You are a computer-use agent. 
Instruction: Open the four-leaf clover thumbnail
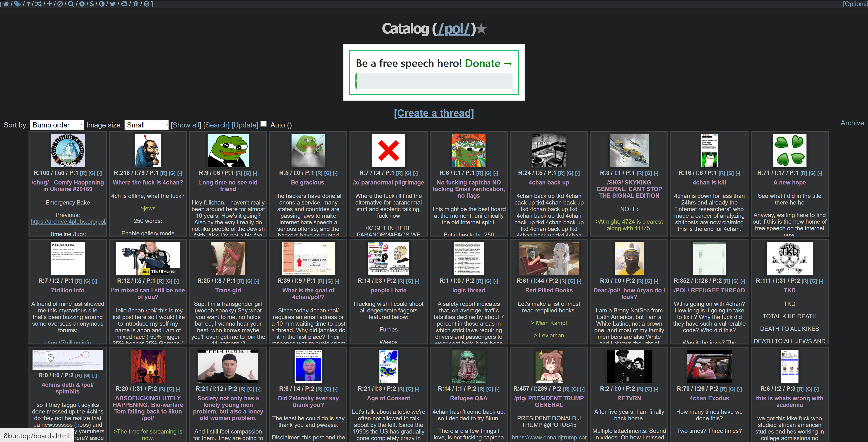point(789,150)
